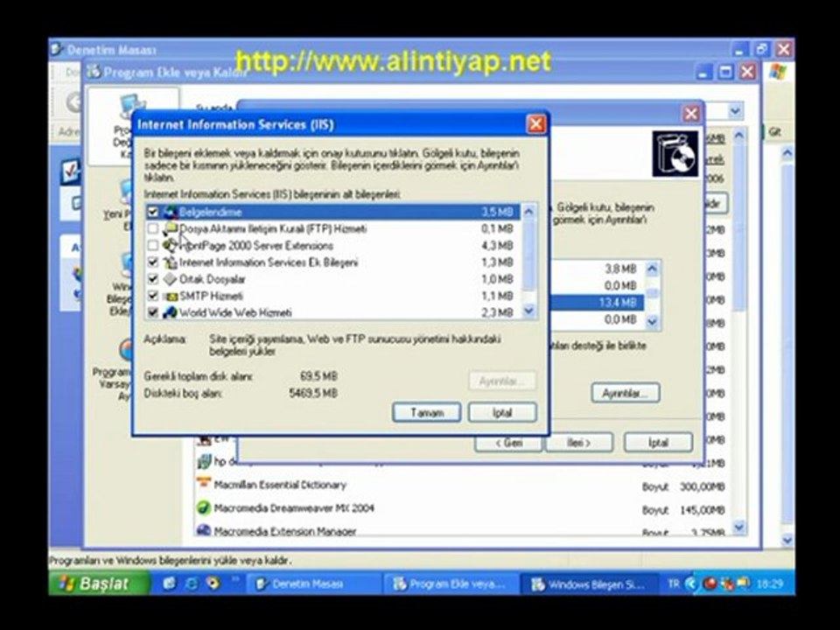This screenshot has height=630, width=840.
Task: Uncheck the Belgelendirme checkbox
Action: pos(153,212)
